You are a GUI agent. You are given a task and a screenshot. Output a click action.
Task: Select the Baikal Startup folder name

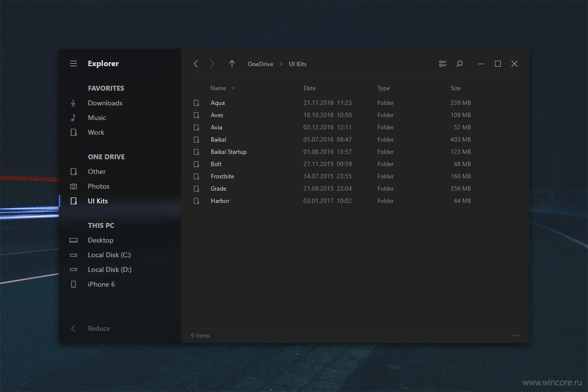tap(229, 152)
